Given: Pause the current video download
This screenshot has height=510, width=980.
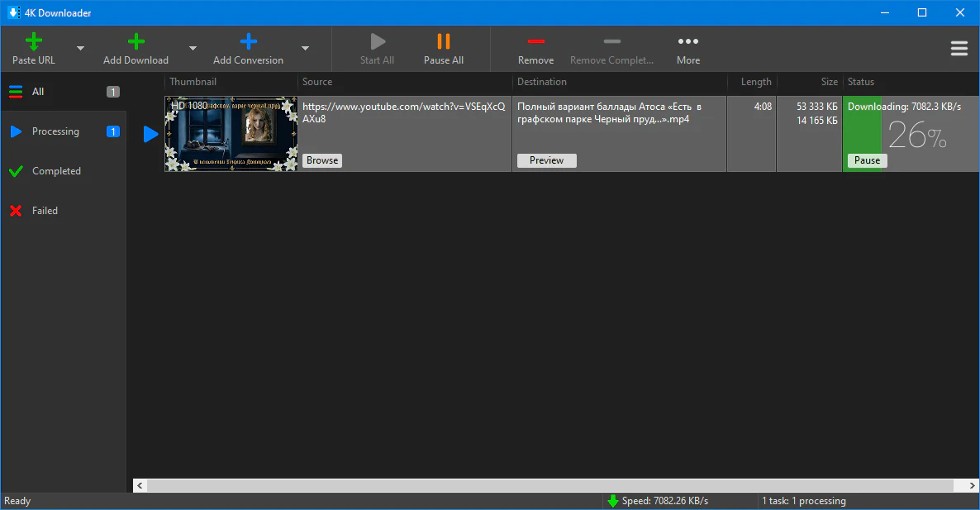Looking at the screenshot, I should point(867,160).
